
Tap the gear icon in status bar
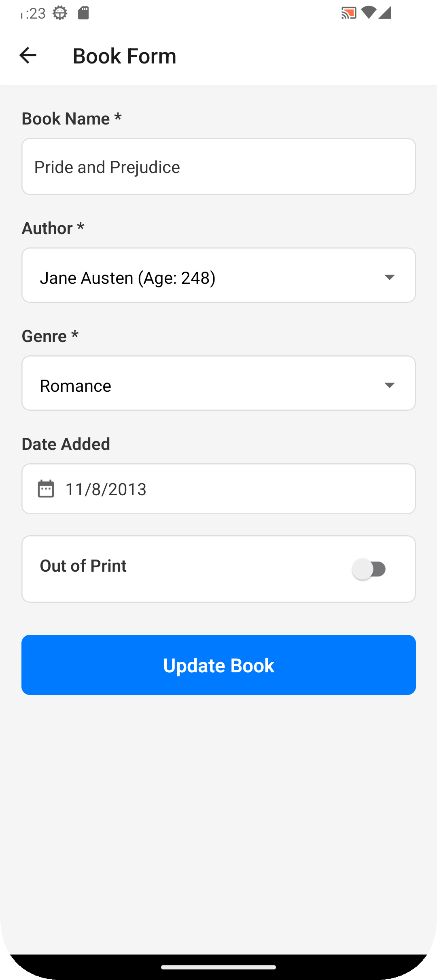(60, 13)
